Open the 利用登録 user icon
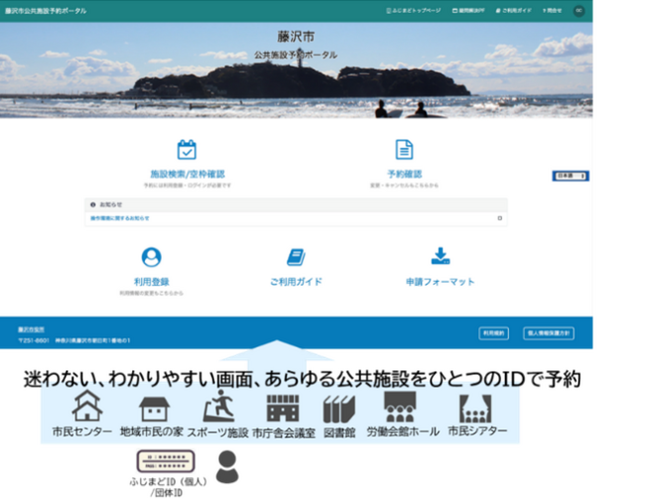The height and width of the screenshot is (504, 650). click(x=151, y=257)
